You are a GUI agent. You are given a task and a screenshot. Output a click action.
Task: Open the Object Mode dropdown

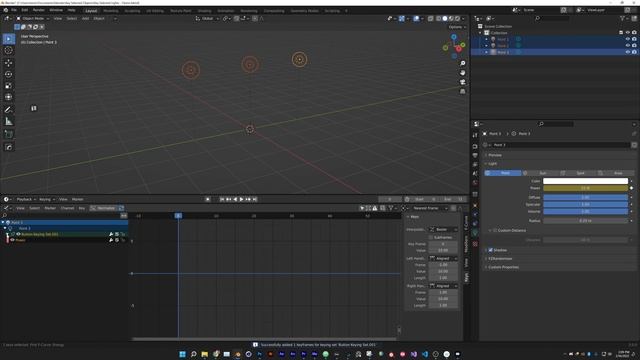click(x=33, y=18)
